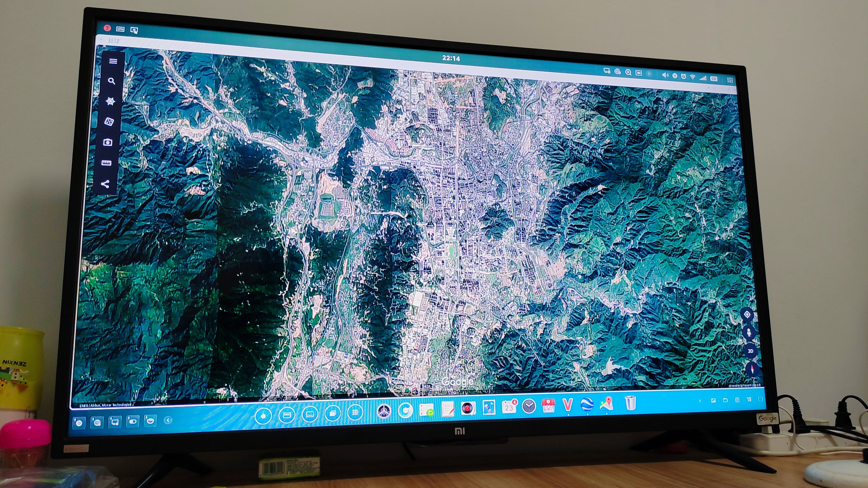Expand the bottom-right dock chevron
The height and width of the screenshot is (488, 868).
click(x=700, y=401)
